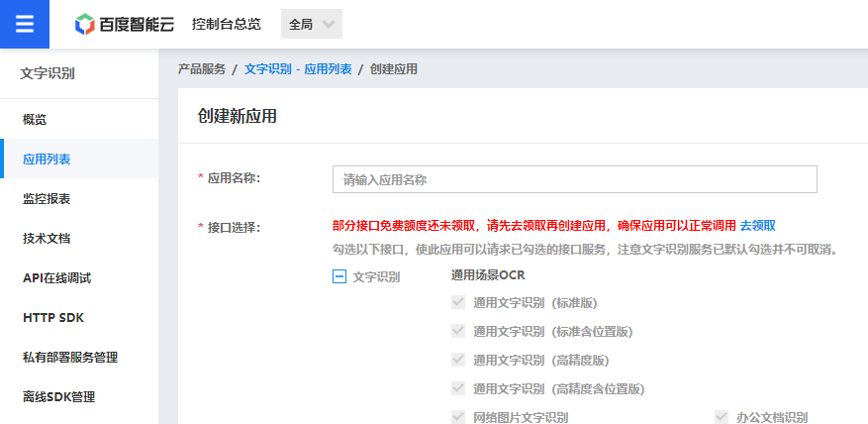
Task: Open 离线SDK管理 in the sidebar
Action: (x=79, y=397)
